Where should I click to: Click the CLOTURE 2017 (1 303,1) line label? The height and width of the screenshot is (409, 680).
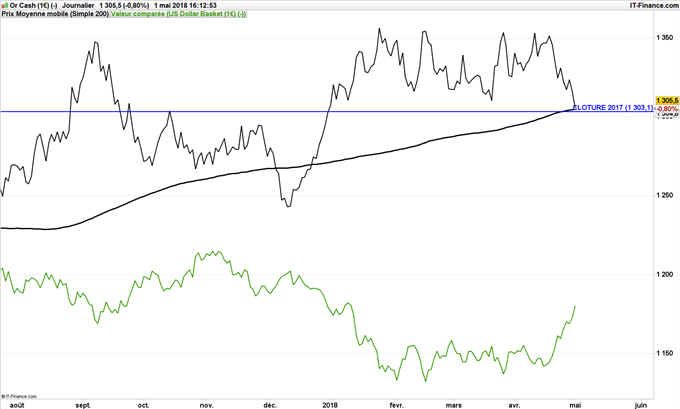[x=612, y=108]
